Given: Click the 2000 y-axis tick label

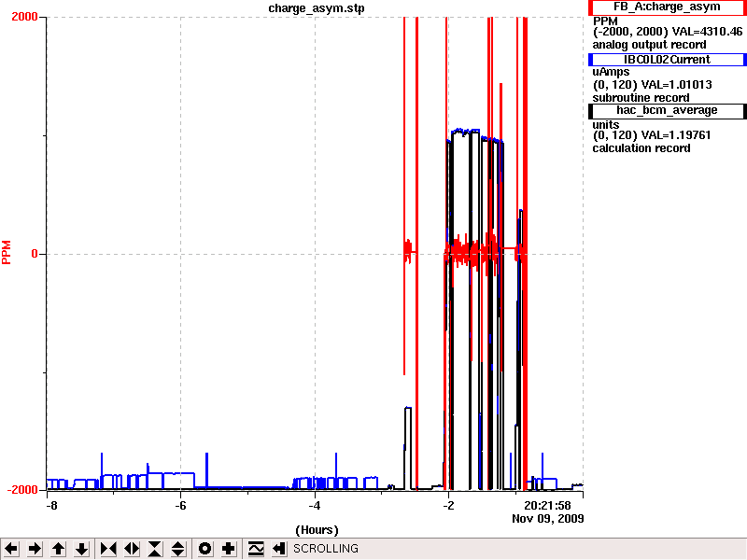Looking at the screenshot, I should (24, 16).
